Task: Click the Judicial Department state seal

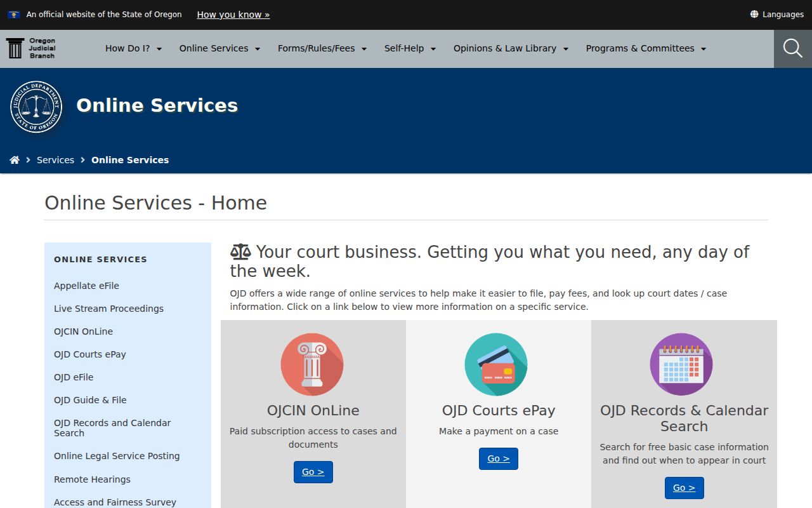Action: 36,107
